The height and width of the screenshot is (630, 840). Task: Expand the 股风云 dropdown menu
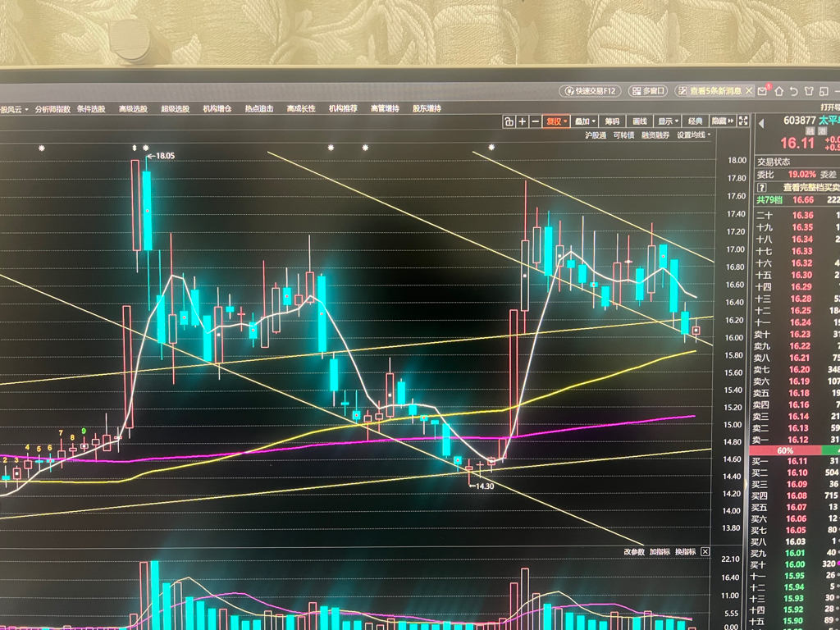[13, 109]
